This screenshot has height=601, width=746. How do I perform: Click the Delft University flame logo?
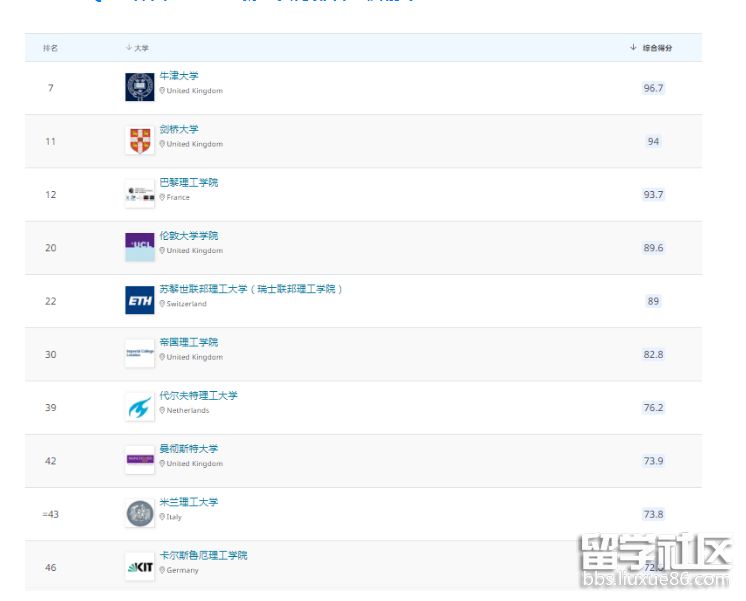pyautogui.click(x=139, y=407)
